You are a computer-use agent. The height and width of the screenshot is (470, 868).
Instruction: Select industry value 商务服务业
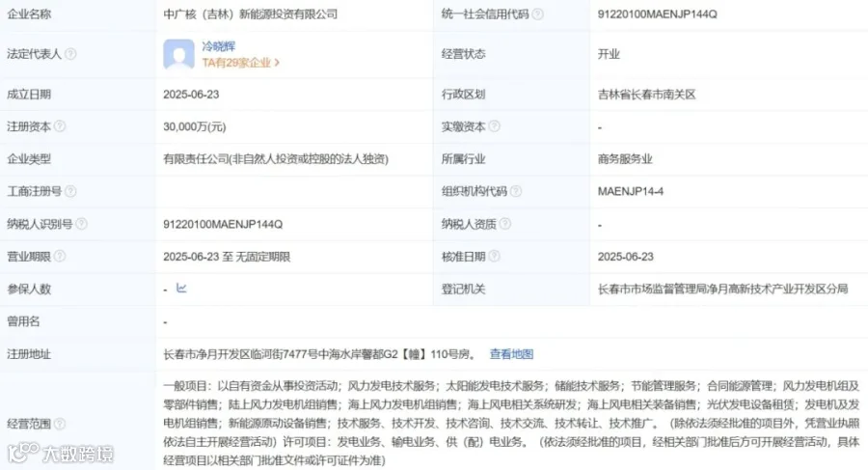click(x=625, y=159)
